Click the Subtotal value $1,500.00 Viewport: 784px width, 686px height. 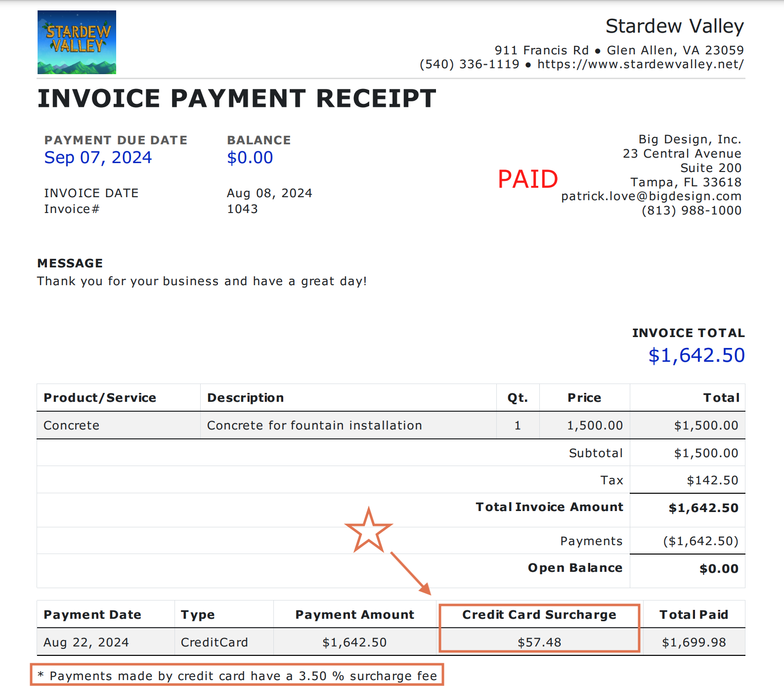(x=706, y=453)
